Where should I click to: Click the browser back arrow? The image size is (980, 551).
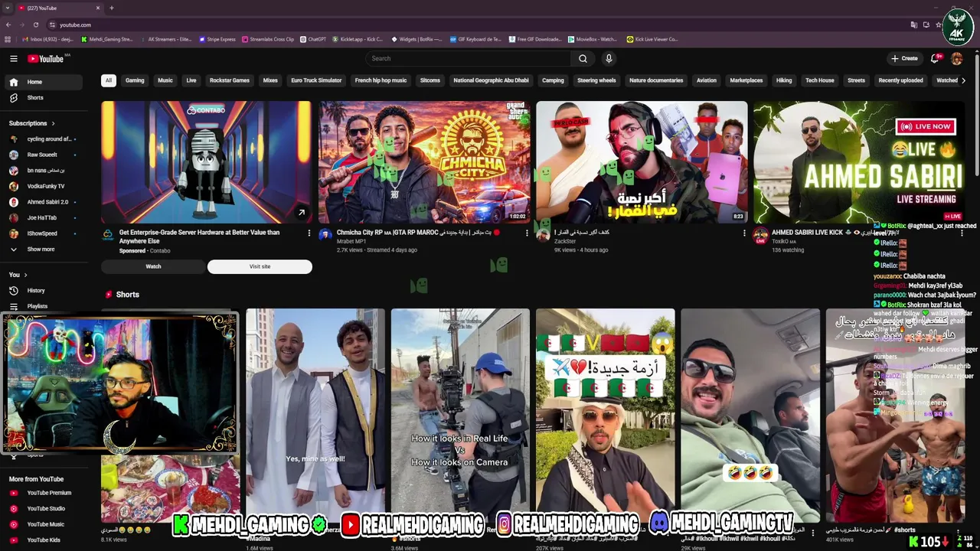[8, 24]
